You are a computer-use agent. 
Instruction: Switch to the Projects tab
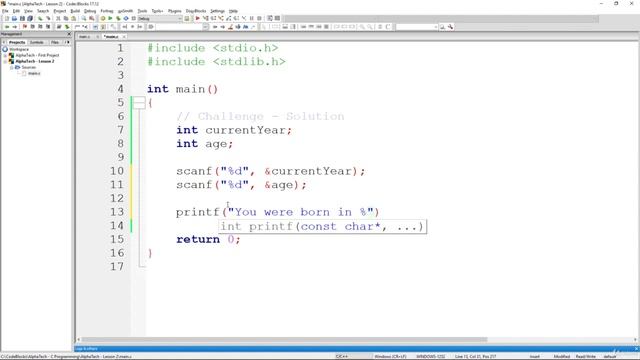point(17,42)
